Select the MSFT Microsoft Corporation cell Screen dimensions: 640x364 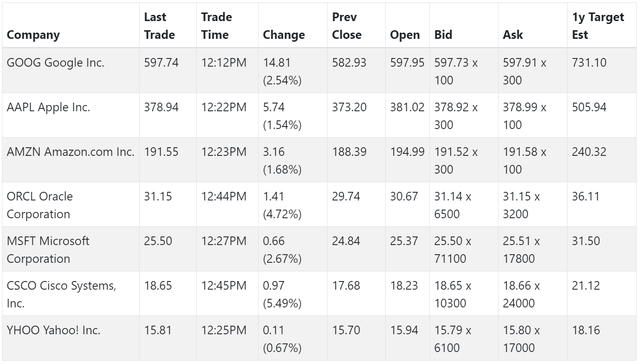(71, 249)
